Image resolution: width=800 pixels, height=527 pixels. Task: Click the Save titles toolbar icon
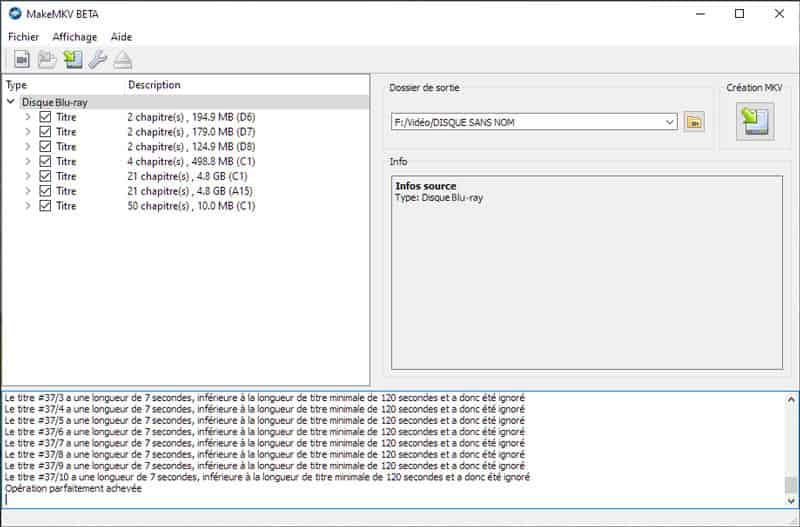pyautogui.click(x=72, y=60)
